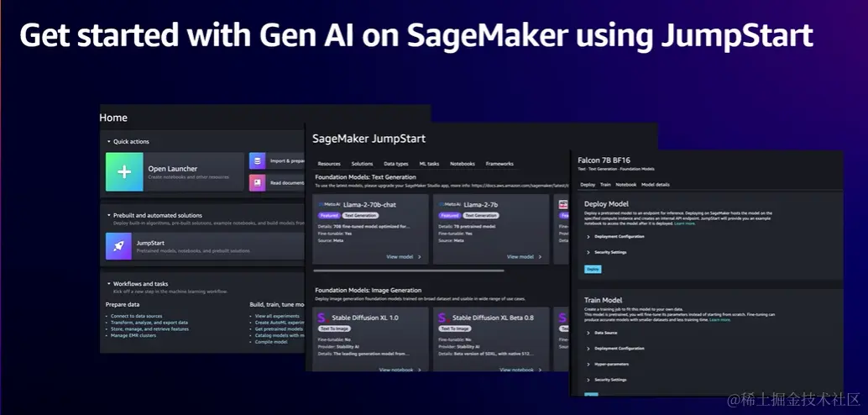
Task: Click the Meta AI logo on Llama-2-70b-chat
Action: coord(329,204)
